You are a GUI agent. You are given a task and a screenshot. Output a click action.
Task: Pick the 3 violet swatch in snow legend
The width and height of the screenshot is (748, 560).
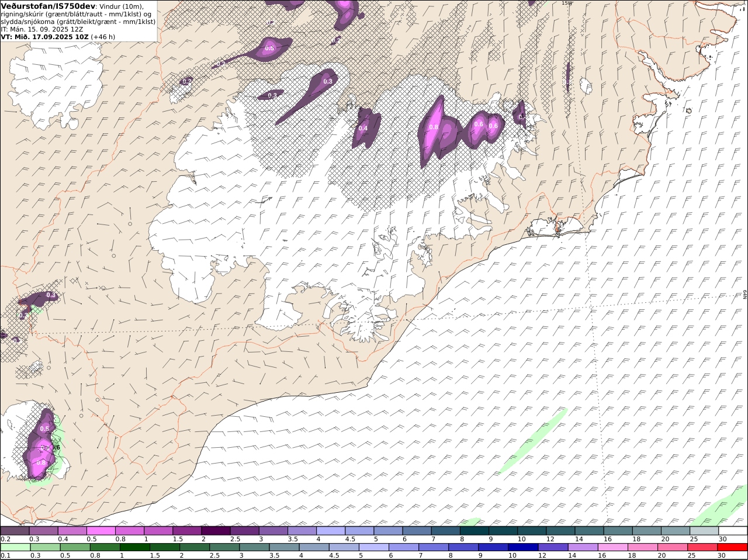click(273, 531)
